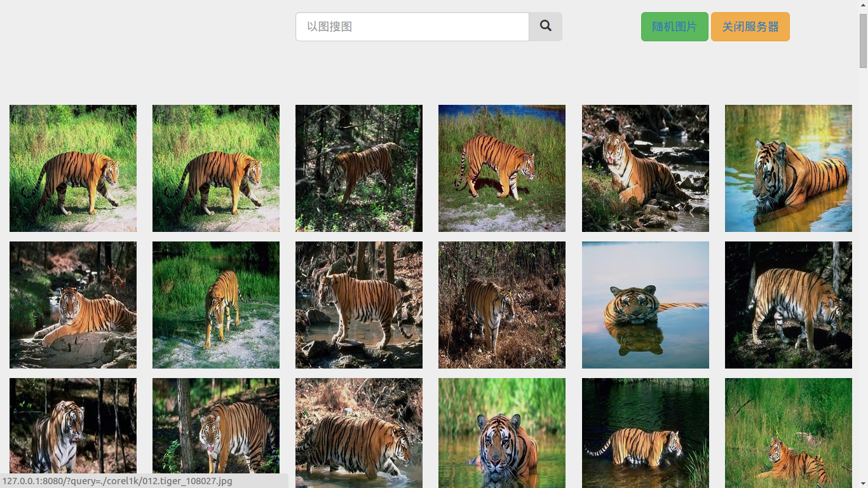The height and width of the screenshot is (488, 868).
Task: Click the scrollbar up arrow
Action: [863, 5]
